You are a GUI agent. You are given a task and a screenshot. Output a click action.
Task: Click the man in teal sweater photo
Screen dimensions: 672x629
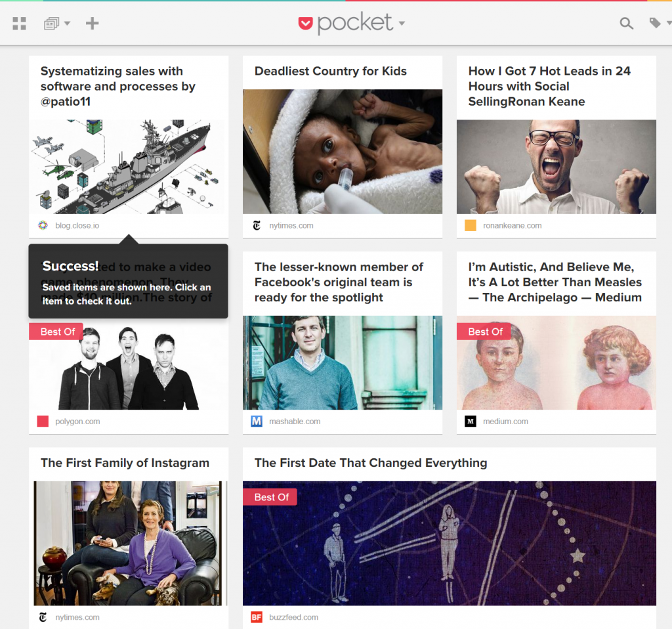pos(343,362)
